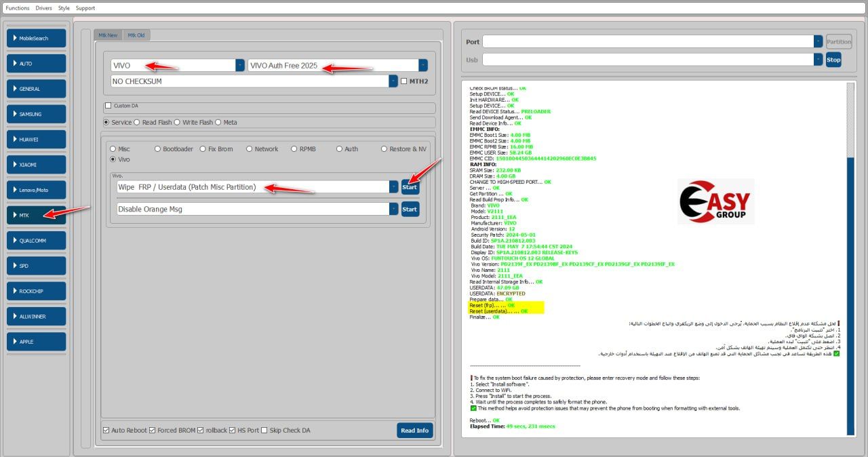Select the XIAOMI sidebar category
The height and width of the screenshot is (457, 868).
tap(36, 165)
